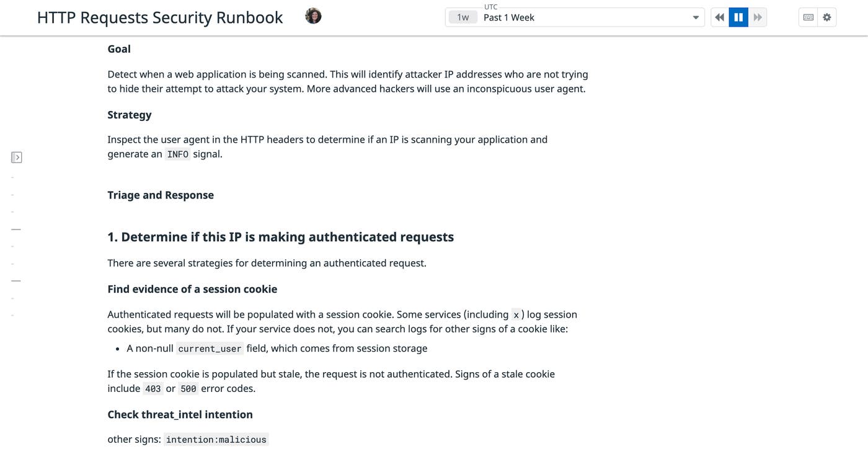Click the author's profile avatar
Viewport: 868px width, 454px height.
click(x=313, y=15)
